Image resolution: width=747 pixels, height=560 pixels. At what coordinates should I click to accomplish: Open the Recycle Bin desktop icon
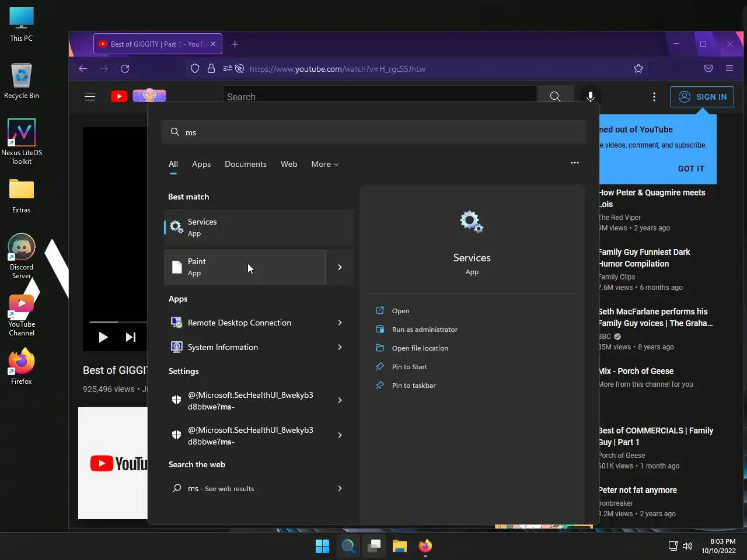(22, 81)
